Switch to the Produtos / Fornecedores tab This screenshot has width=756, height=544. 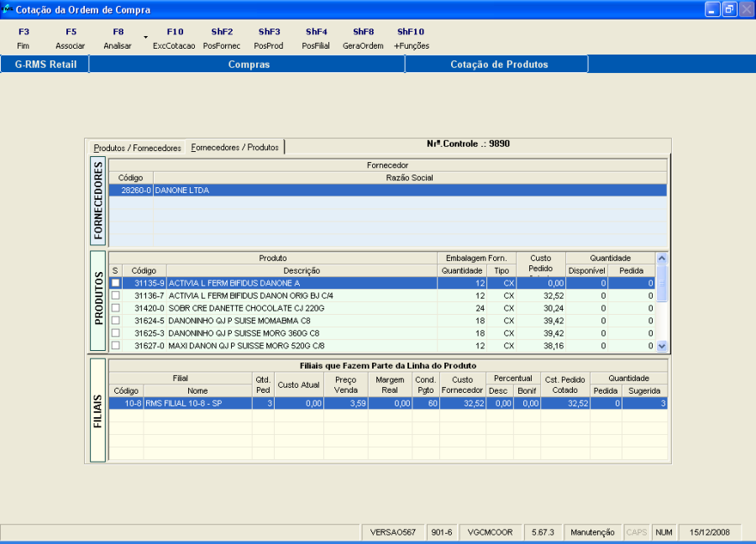coord(137,148)
